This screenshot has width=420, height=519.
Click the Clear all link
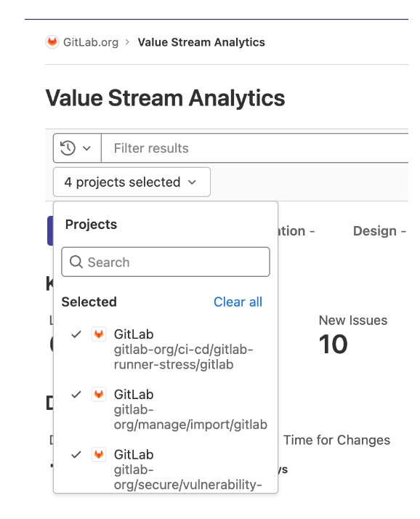click(x=238, y=302)
